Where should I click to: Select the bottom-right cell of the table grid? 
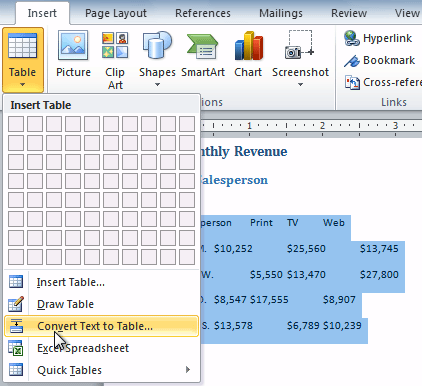point(187,257)
